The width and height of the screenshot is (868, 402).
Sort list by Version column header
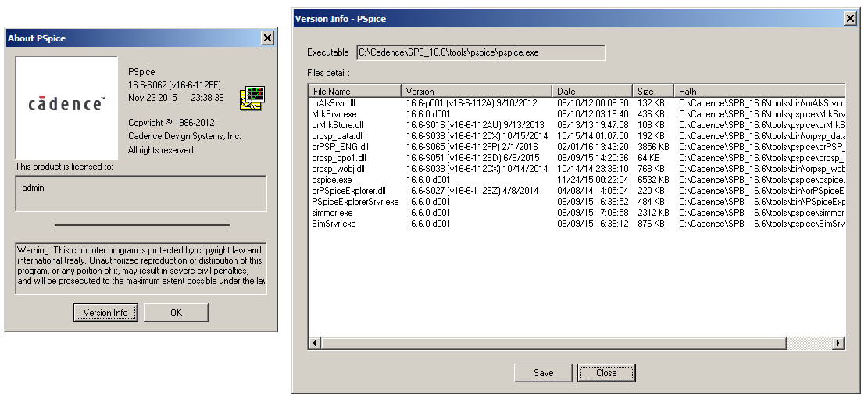[x=477, y=91]
